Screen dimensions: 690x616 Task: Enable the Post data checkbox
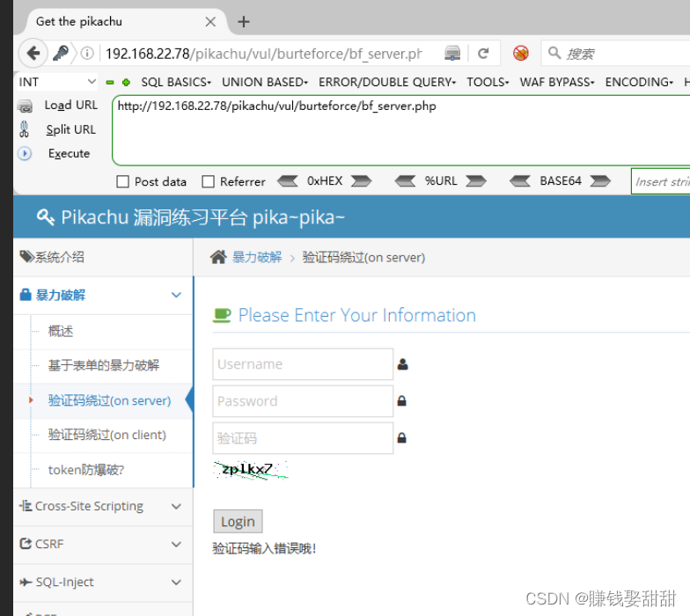click(123, 181)
